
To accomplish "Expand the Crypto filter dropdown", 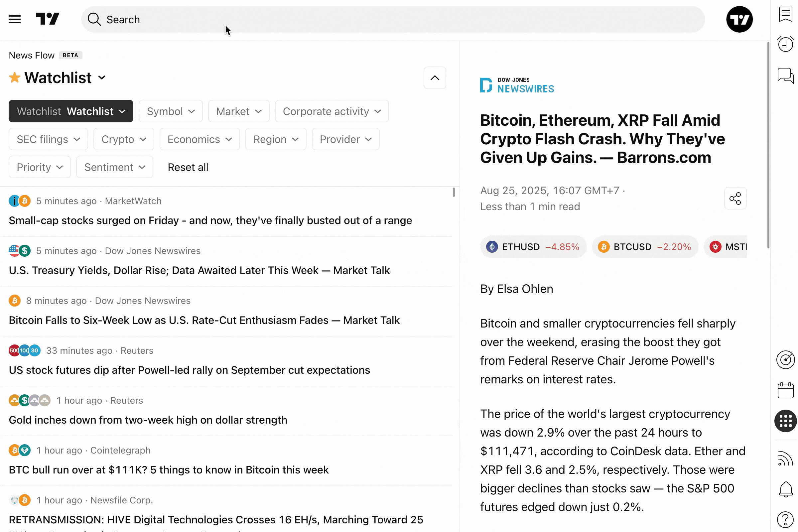I will point(124,139).
